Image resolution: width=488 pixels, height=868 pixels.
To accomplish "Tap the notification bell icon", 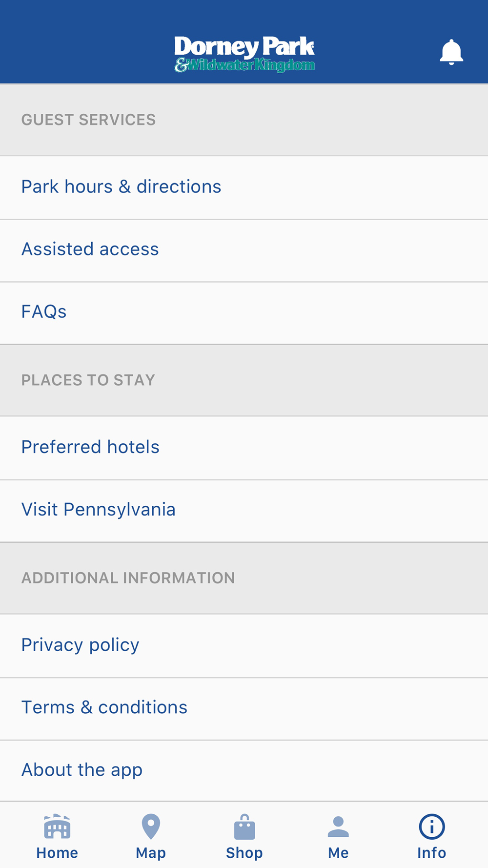I will pyautogui.click(x=451, y=52).
